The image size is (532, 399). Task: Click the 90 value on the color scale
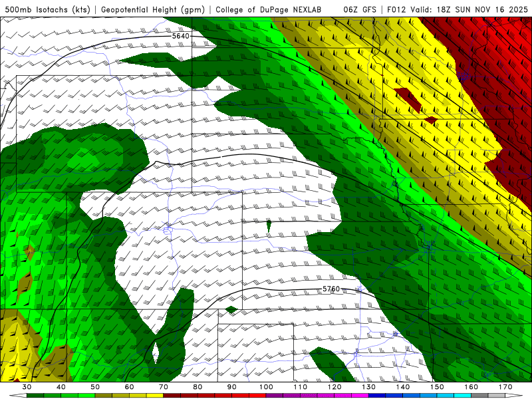click(x=231, y=387)
